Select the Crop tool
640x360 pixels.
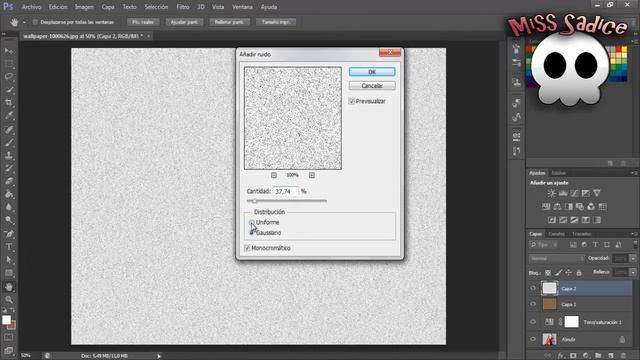[x=9, y=102]
